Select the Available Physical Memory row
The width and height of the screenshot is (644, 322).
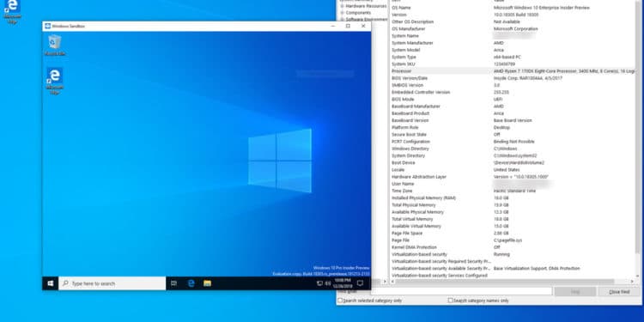coord(513,212)
